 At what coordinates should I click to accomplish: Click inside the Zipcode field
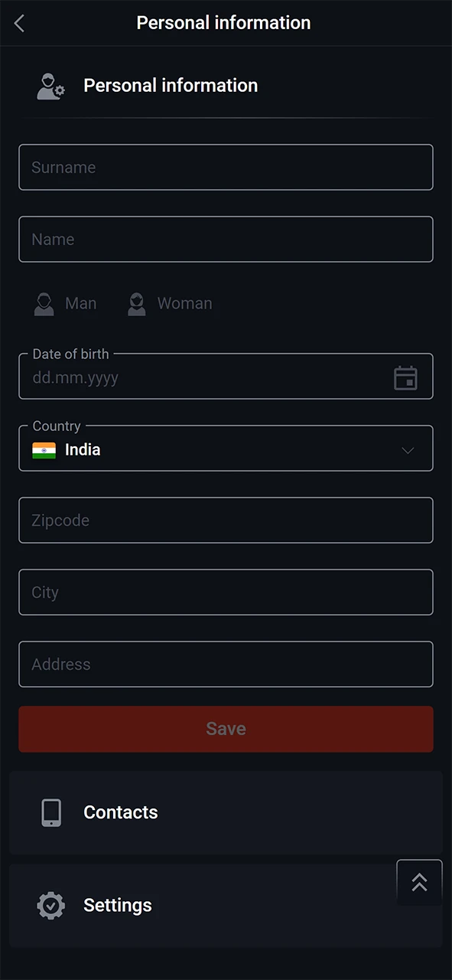pyautogui.click(x=226, y=520)
